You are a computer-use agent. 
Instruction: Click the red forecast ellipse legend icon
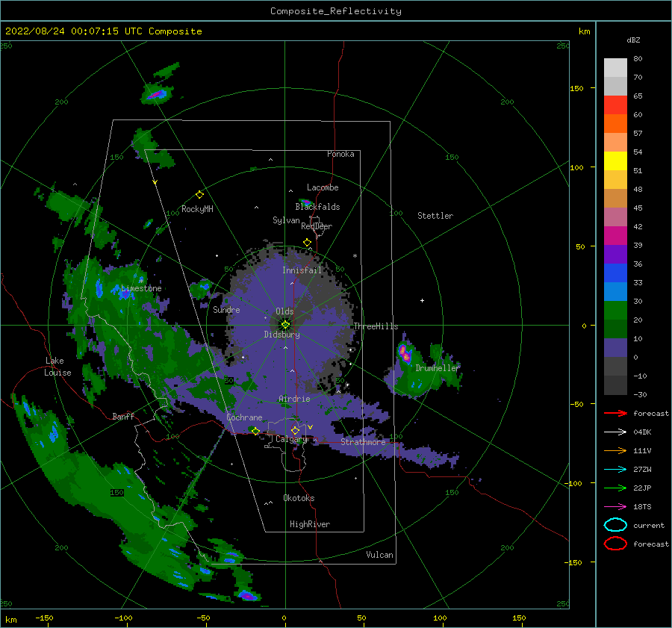pos(615,544)
